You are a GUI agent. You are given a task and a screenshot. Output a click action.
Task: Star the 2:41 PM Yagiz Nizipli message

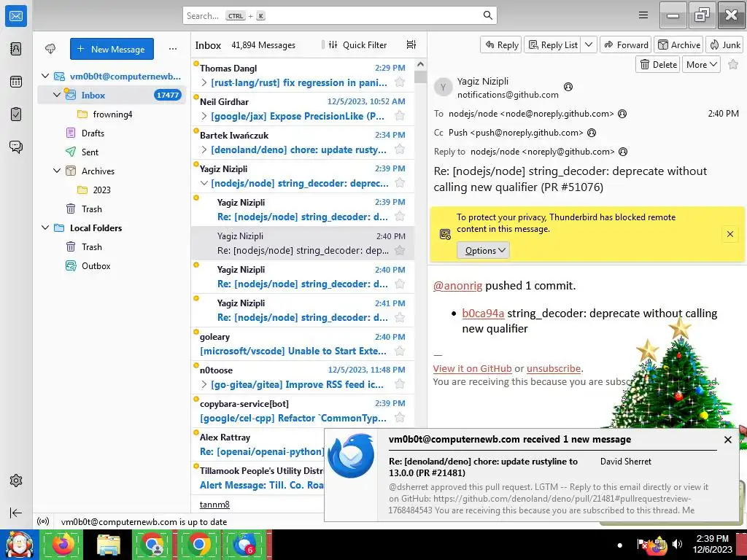400,317
